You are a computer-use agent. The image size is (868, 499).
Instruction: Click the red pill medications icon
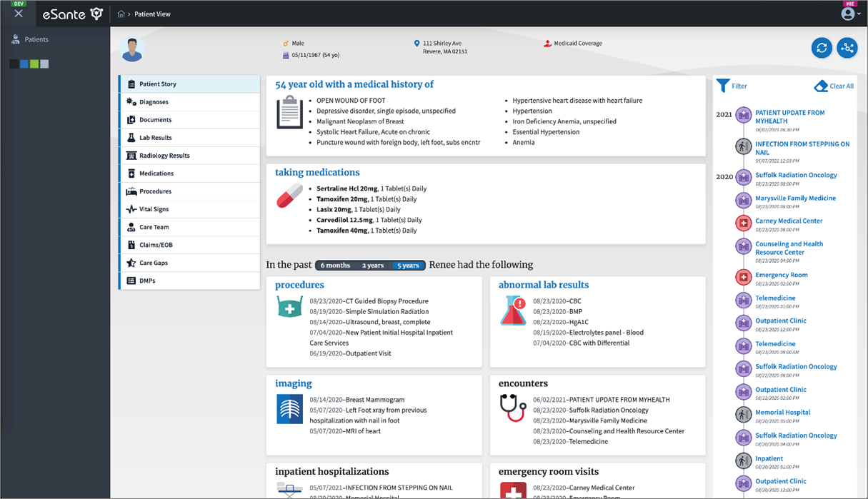[289, 196]
